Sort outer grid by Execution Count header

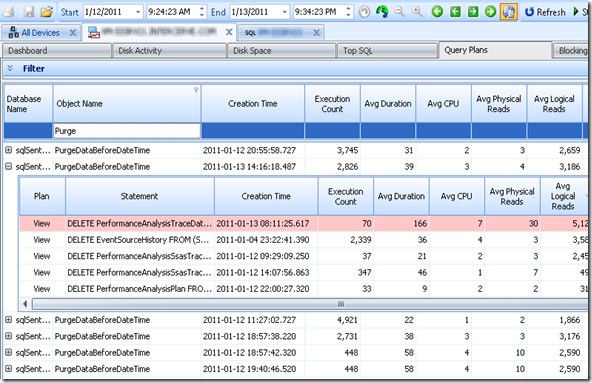click(332, 103)
